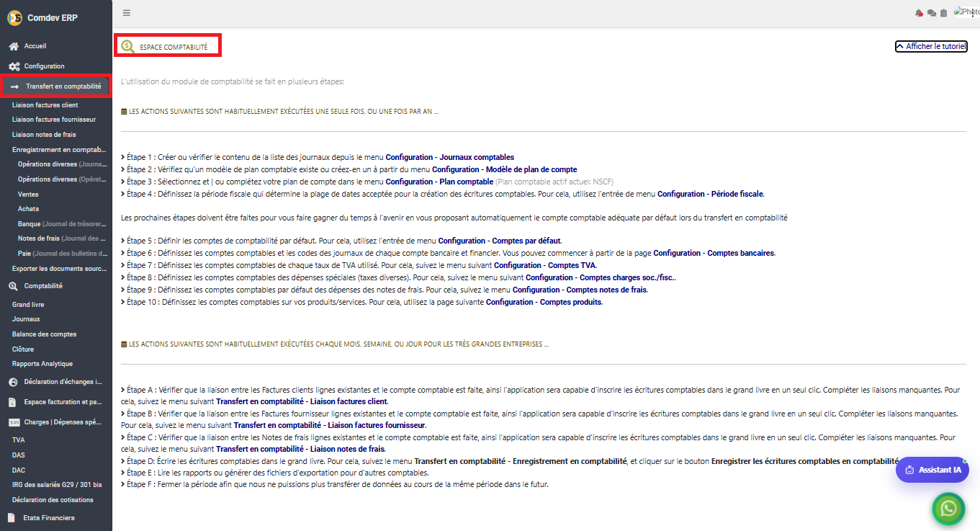Open the WhatsApp floating chat button

[x=948, y=509]
